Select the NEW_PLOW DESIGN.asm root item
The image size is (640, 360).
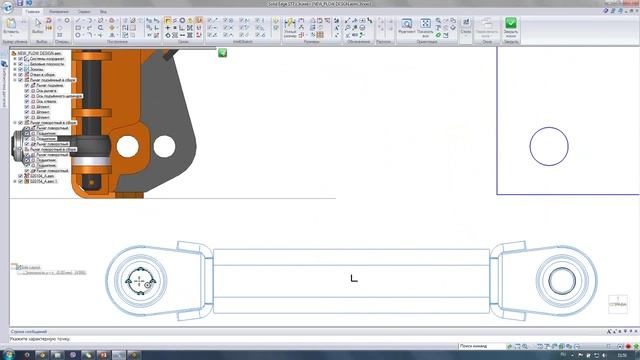pyautogui.click(x=39, y=53)
